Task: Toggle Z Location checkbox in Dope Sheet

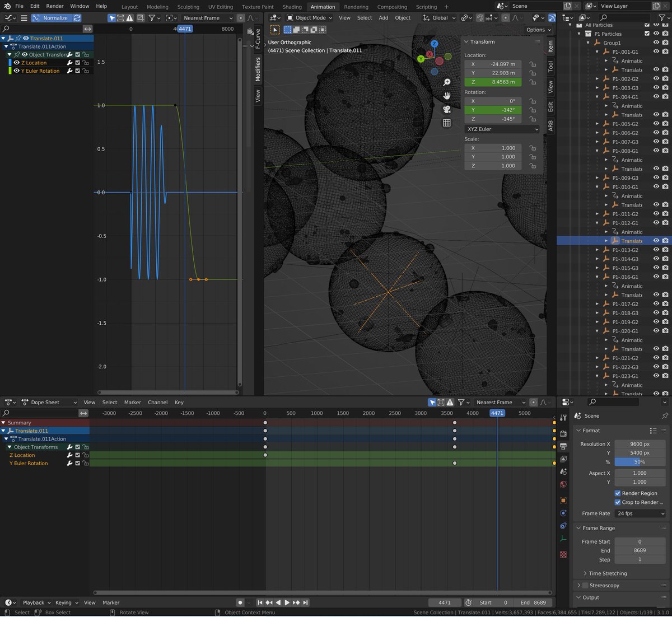Action: (x=78, y=455)
